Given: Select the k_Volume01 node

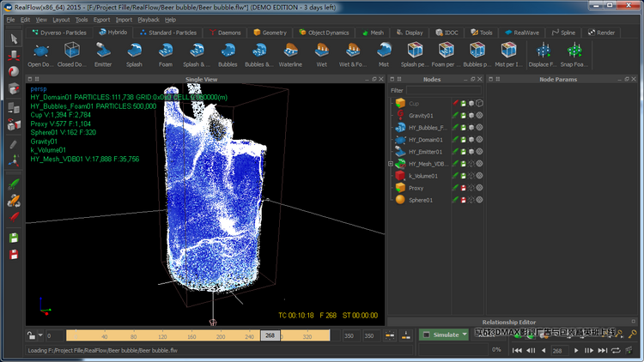Looking at the screenshot, I should pyautogui.click(x=423, y=176).
